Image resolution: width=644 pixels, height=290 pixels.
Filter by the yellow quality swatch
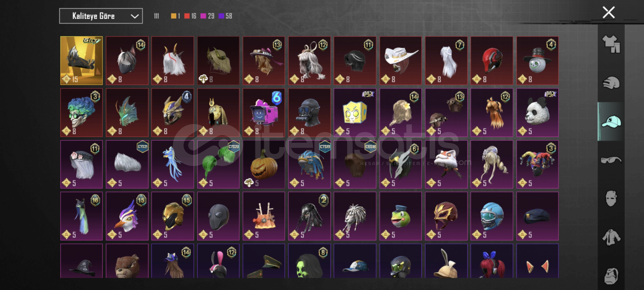(x=175, y=16)
